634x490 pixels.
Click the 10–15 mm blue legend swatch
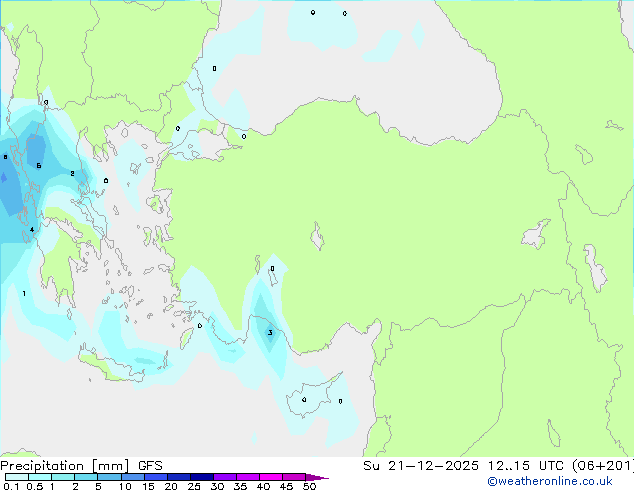click(133, 477)
